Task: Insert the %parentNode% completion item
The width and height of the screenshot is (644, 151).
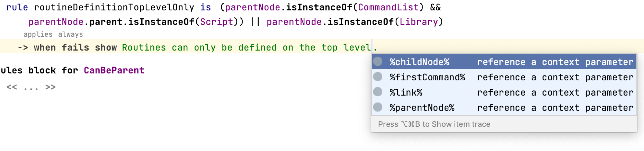Action: pos(422,108)
